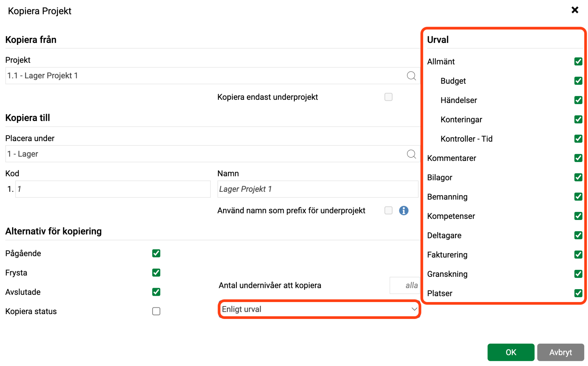This screenshot has height=366, width=588.
Task: Toggle the Fakturering checkbox
Action: (x=578, y=255)
